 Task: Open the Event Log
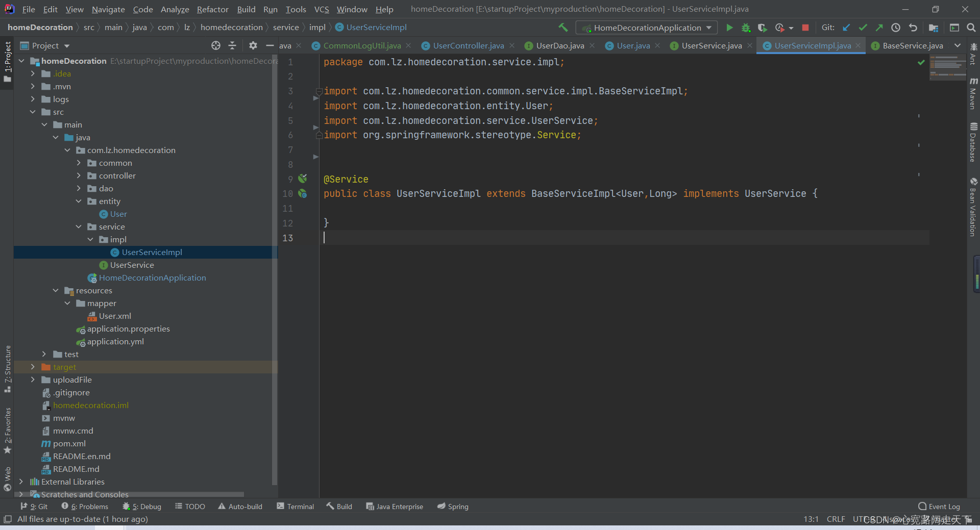pyautogui.click(x=939, y=507)
